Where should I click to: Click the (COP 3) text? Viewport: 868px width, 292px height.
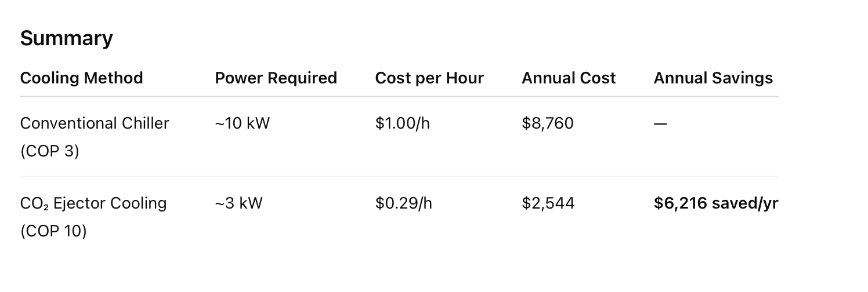click(x=49, y=151)
